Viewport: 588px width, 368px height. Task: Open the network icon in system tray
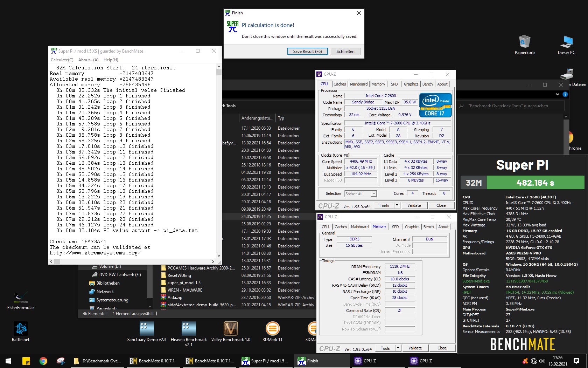pyautogui.click(x=534, y=361)
